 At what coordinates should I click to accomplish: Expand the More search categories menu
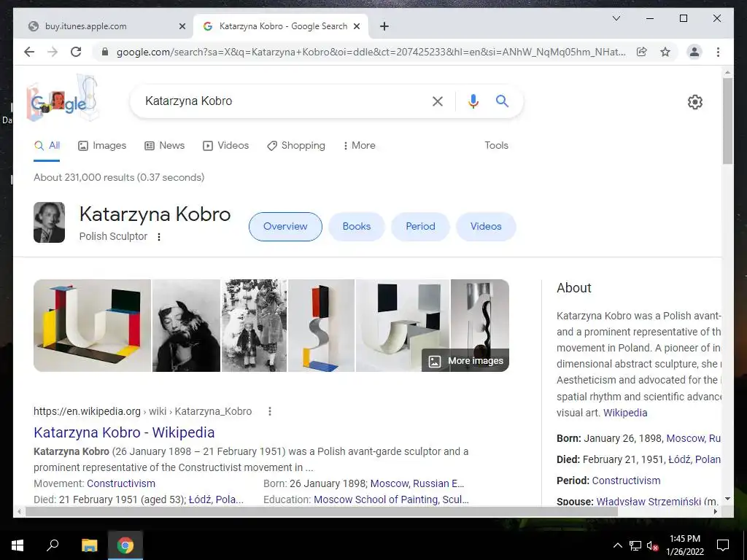point(359,146)
